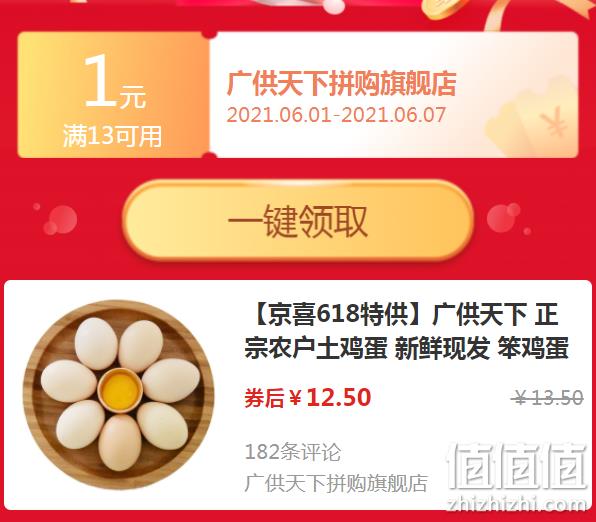
Task: Click the cracked egg yolk in the photo
Action: click(x=120, y=390)
